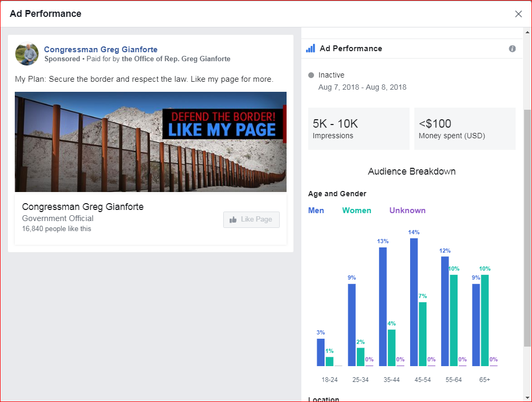This screenshot has height=402, width=532.
Task: Open Congressman Greg Gianforte profile picture
Action: click(x=27, y=54)
